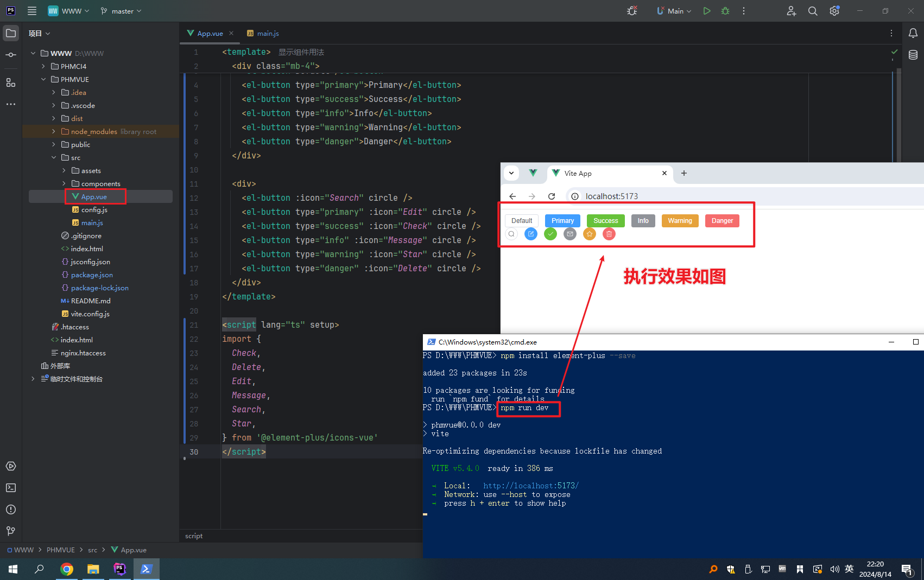The height and width of the screenshot is (580, 924).
Task: Click the blue Primary button
Action: 562,221
